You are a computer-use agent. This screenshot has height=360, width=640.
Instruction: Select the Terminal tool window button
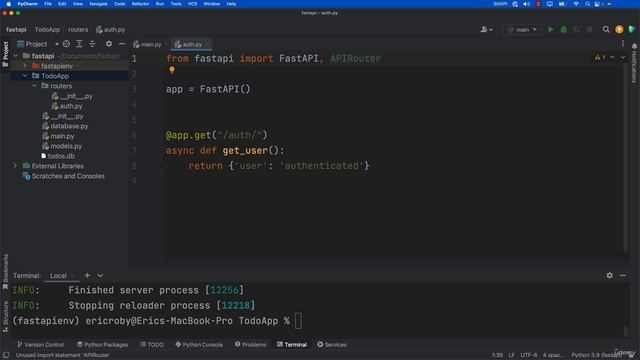click(x=292, y=344)
